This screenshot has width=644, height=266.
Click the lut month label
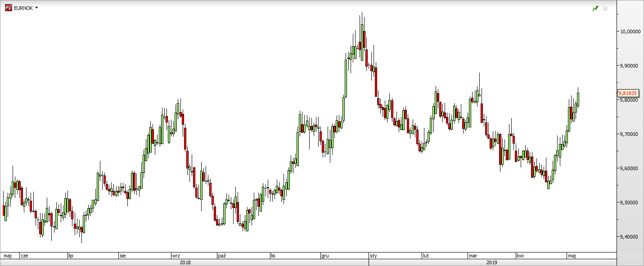tap(426, 256)
